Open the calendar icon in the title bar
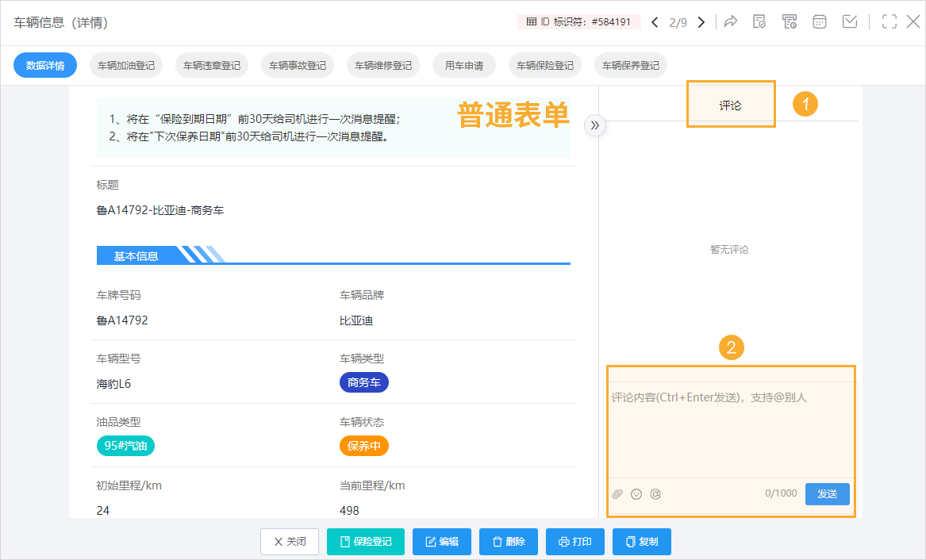The height and width of the screenshot is (560, 926). coord(819,21)
